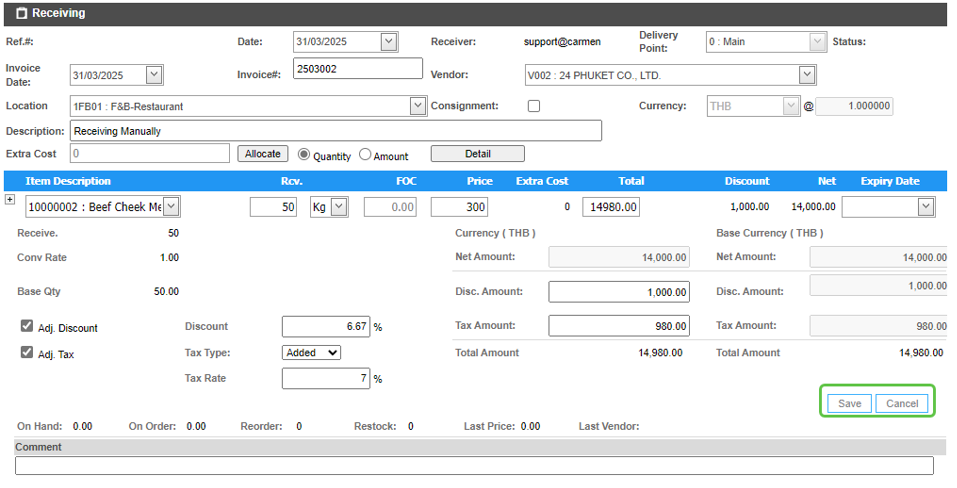Uncheck the Adj. Tax checkbox
The height and width of the screenshot is (488, 957).
point(27,353)
